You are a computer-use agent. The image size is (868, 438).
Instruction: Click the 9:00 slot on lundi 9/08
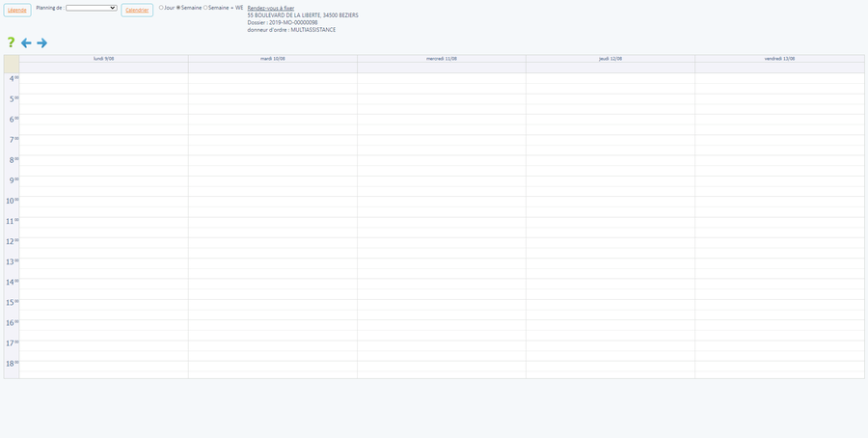pyautogui.click(x=103, y=180)
